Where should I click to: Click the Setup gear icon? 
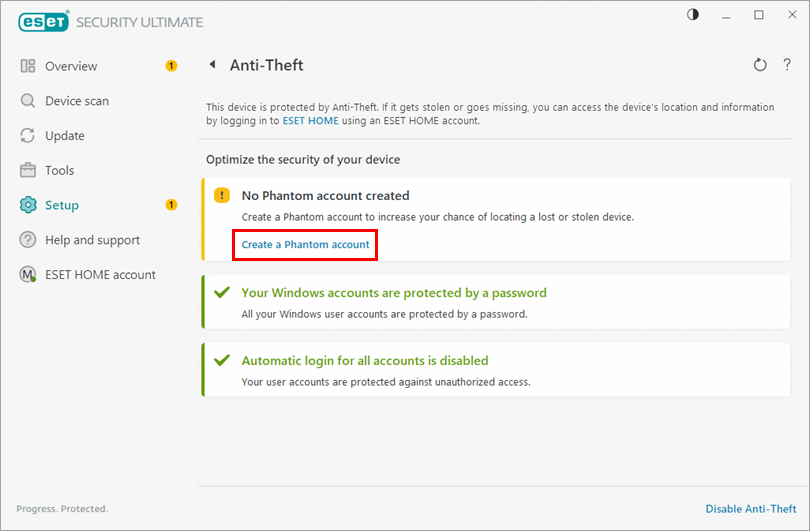click(x=28, y=205)
